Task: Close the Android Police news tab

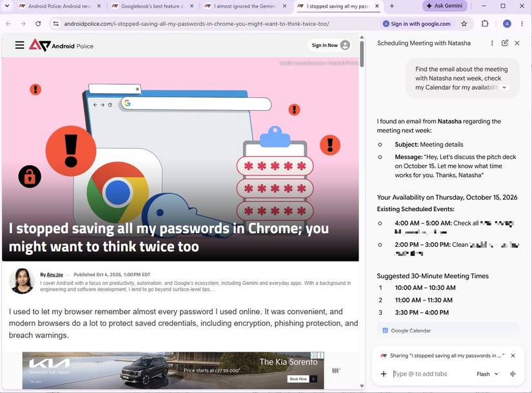Action: pyautogui.click(x=99, y=6)
